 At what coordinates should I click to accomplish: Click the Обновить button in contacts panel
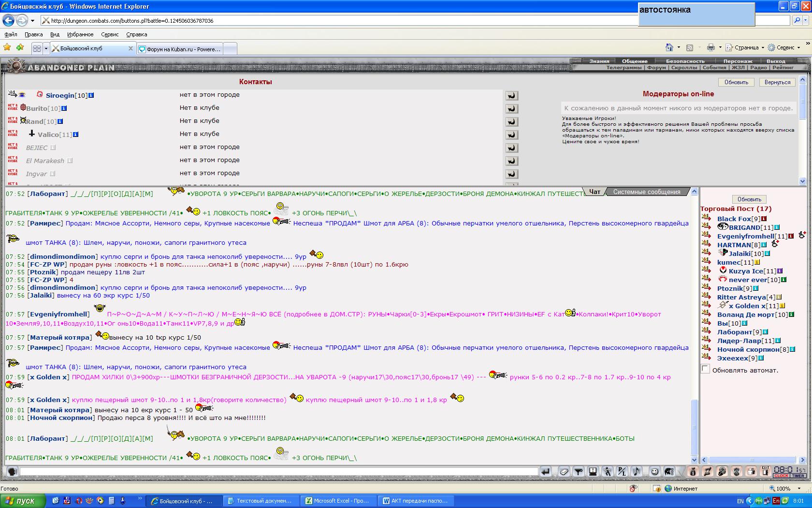pyautogui.click(x=736, y=82)
